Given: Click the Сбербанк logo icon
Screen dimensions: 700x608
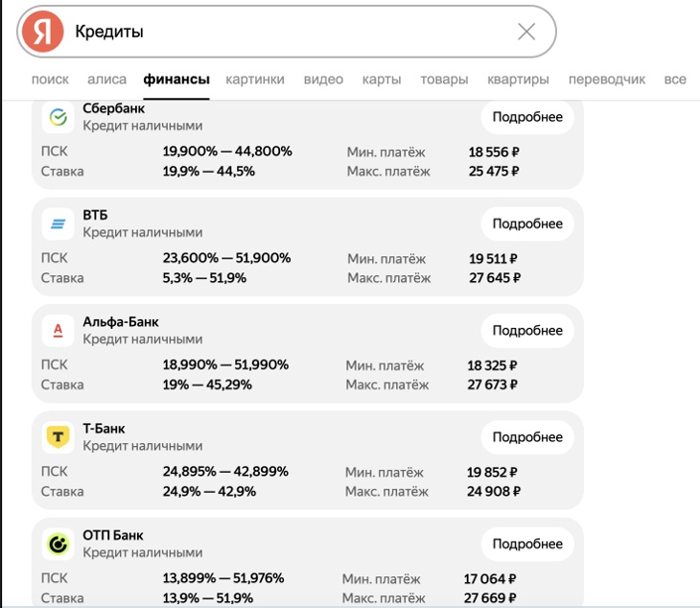Looking at the screenshot, I should (58, 117).
